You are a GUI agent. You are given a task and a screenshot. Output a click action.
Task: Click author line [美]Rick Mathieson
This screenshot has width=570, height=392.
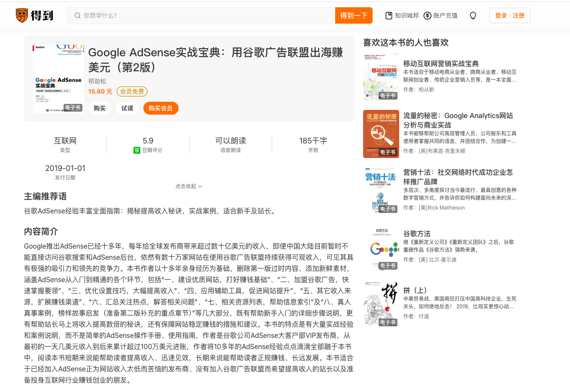click(434, 208)
